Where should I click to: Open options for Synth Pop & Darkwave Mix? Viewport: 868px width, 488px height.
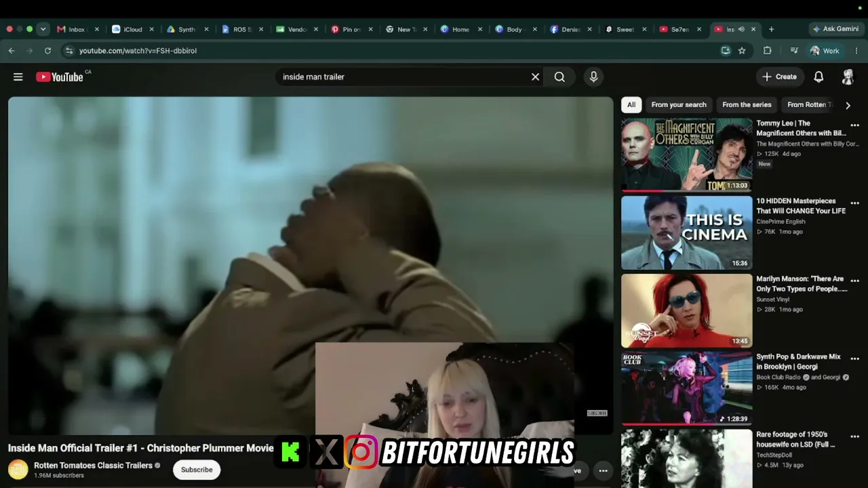(x=854, y=359)
